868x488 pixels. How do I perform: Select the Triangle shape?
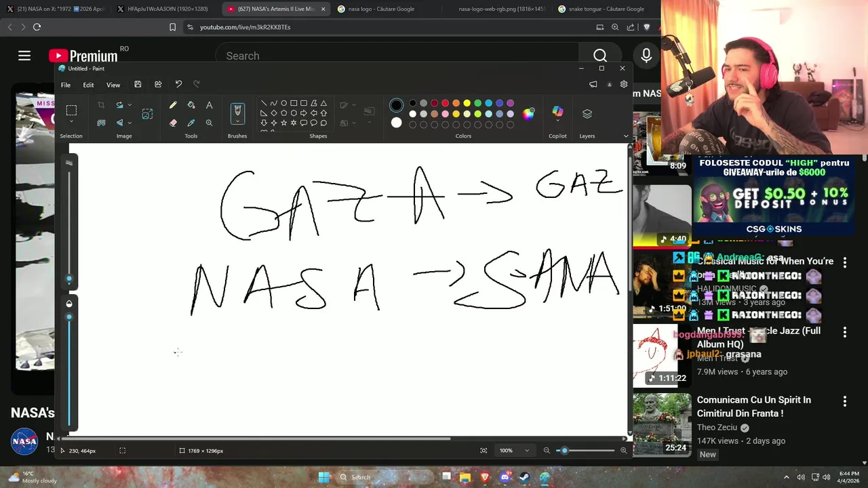[x=323, y=103]
